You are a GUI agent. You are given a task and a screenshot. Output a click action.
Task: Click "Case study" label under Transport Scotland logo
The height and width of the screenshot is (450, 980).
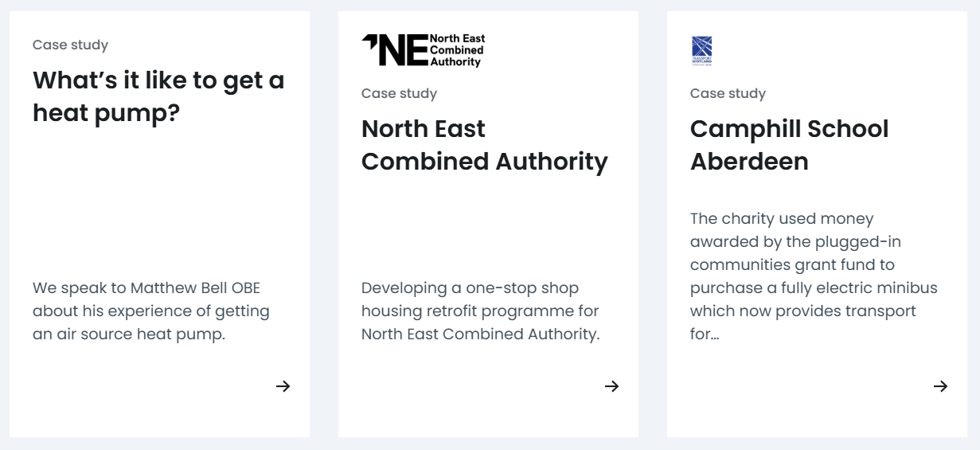[728, 93]
